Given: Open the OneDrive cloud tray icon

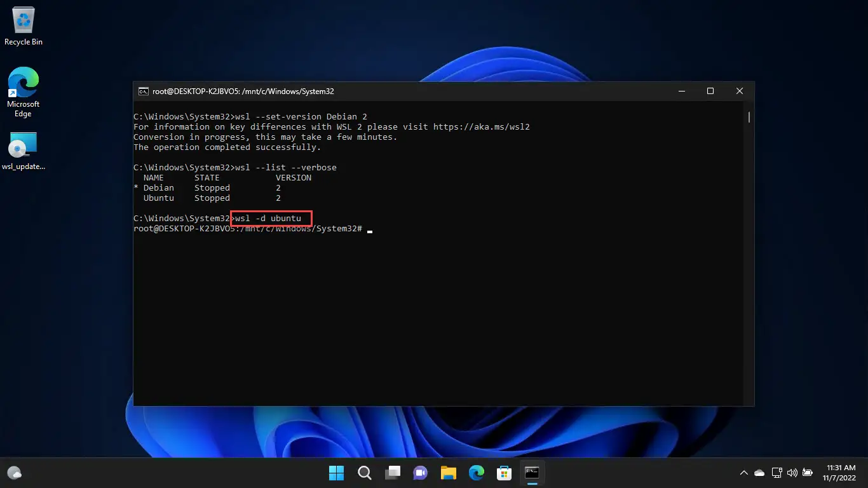Looking at the screenshot, I should pyautogui.click(x=759, y=473).
